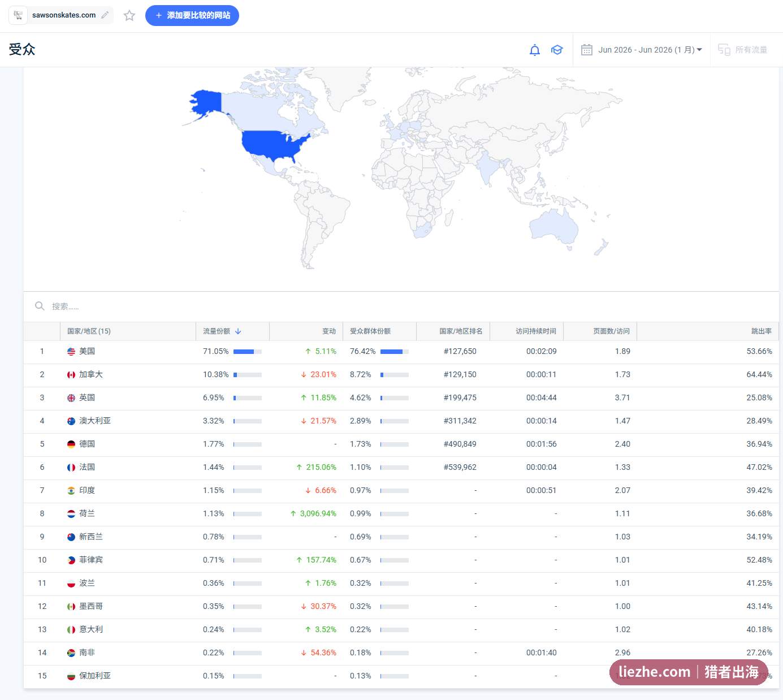The height and width of the screenshot is (700, 783).
Task: Click the United States on the map
Action: (x=271, y=144)
